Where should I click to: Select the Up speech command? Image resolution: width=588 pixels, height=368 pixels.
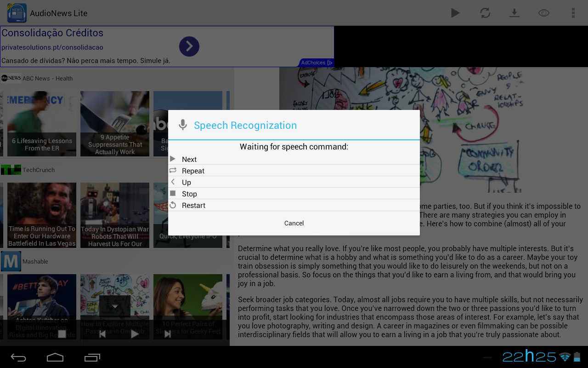pyautogui.click(x=294, y=182)
